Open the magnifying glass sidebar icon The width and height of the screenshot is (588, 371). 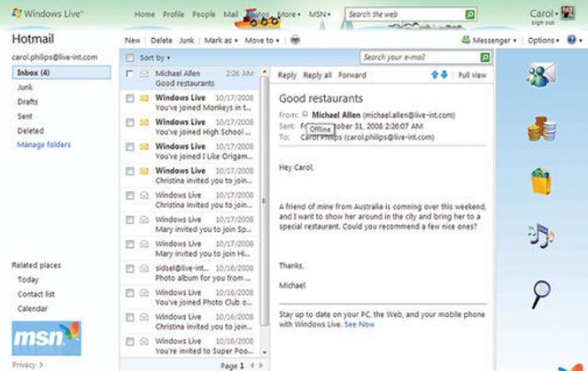(x=541, y=295)
